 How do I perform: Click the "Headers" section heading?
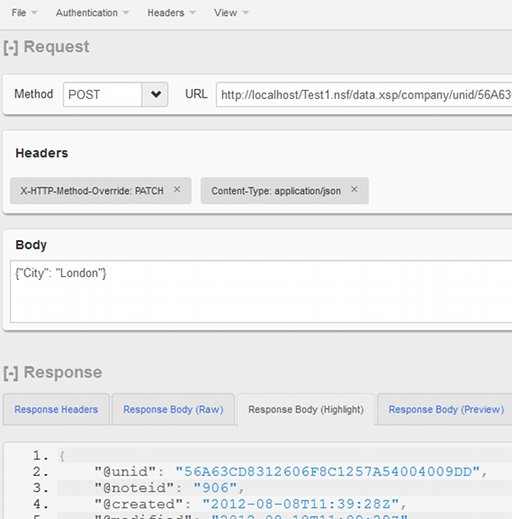tap(42, 153)
